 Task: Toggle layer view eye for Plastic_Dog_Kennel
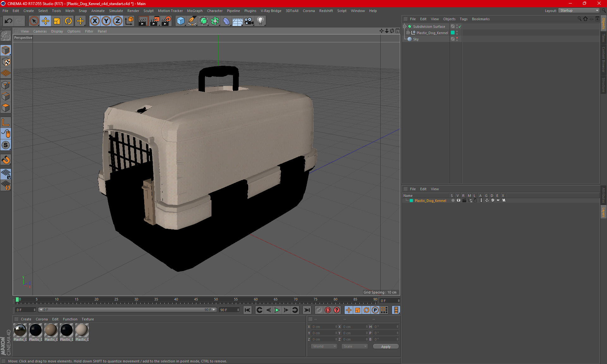pos(458,200)
